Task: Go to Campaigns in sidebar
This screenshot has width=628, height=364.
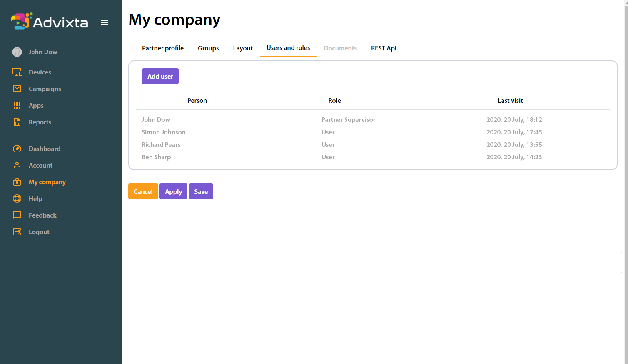Action: coord(45,89)
